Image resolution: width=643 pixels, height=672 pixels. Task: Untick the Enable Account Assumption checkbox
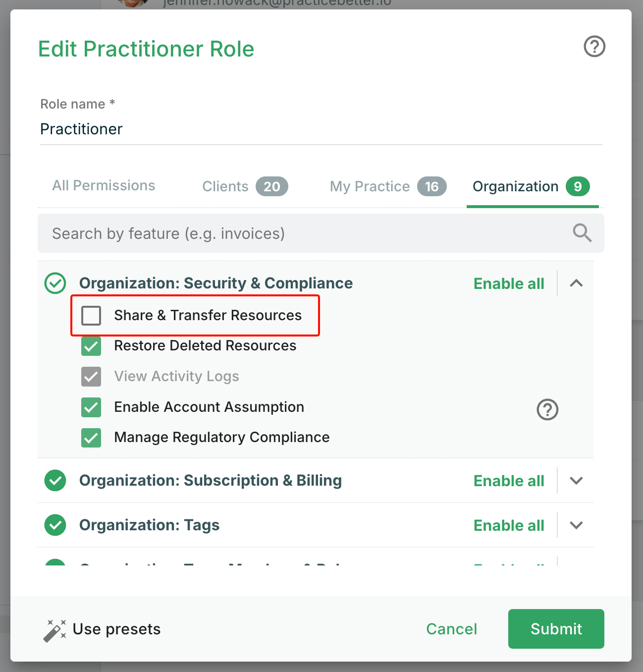coord(91,407)
